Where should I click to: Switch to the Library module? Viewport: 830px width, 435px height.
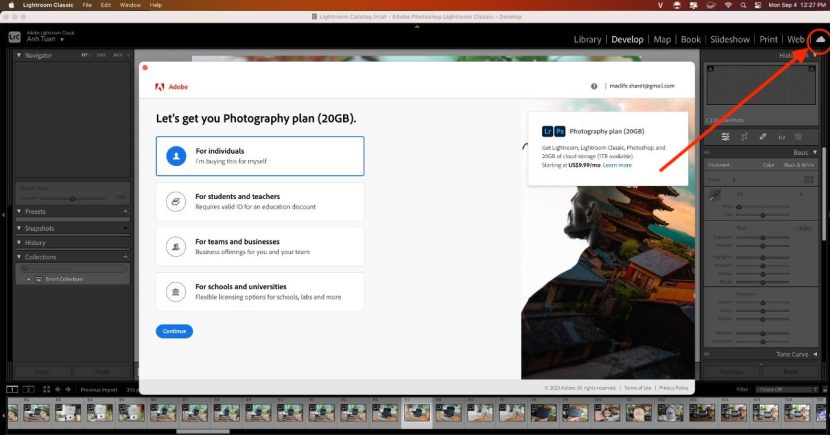[588, 40]
